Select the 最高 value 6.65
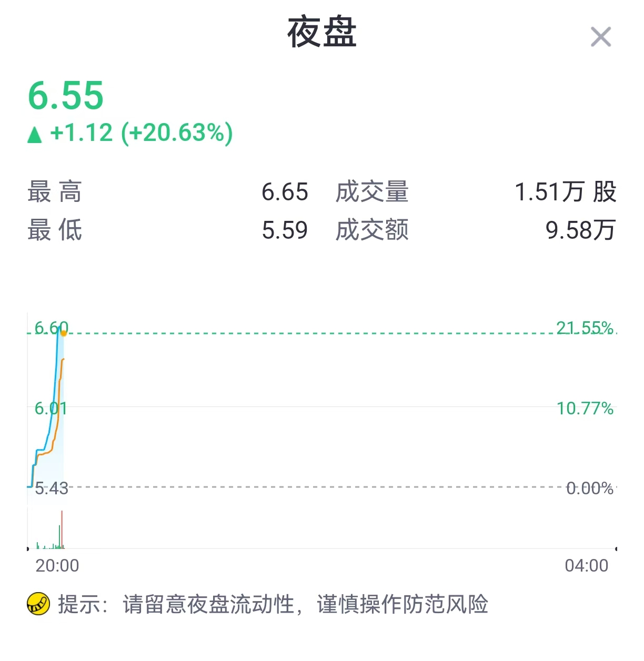644x661 pixels. (x=285, y=192)
